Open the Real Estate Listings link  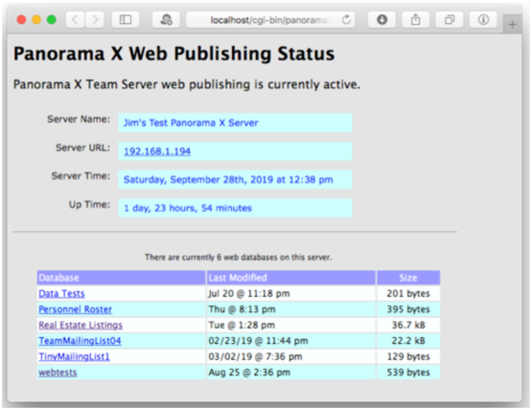click(81, 325)
